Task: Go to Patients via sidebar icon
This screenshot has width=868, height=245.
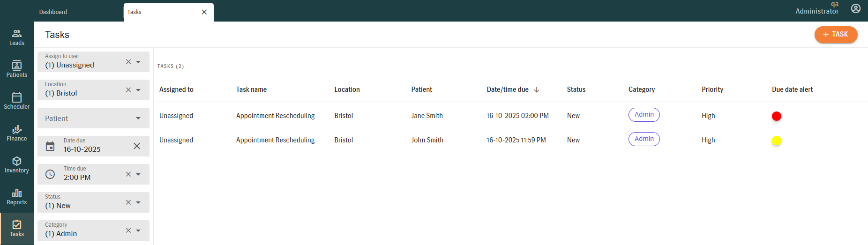Action: click(x=17, y=69)
